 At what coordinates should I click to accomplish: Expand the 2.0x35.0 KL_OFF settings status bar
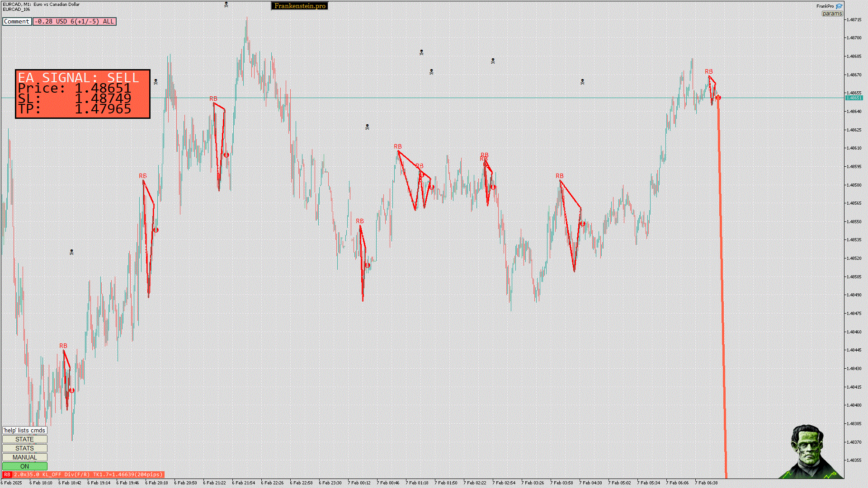88,474
